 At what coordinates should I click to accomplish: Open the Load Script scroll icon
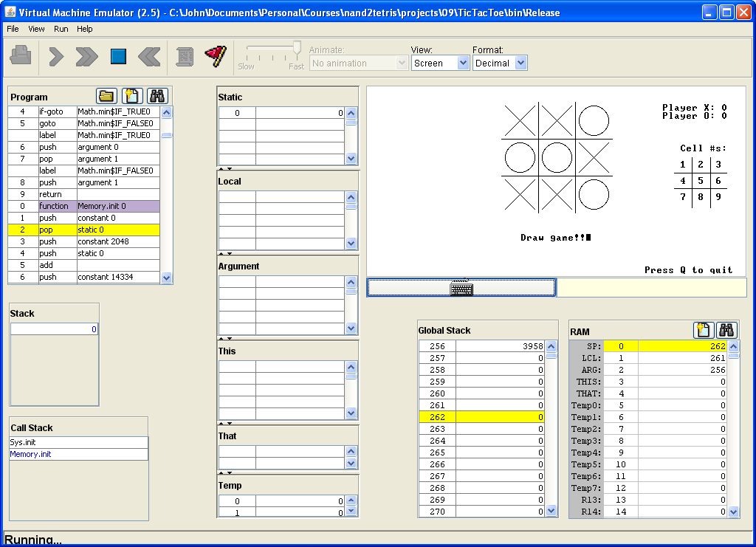point(185,56)
